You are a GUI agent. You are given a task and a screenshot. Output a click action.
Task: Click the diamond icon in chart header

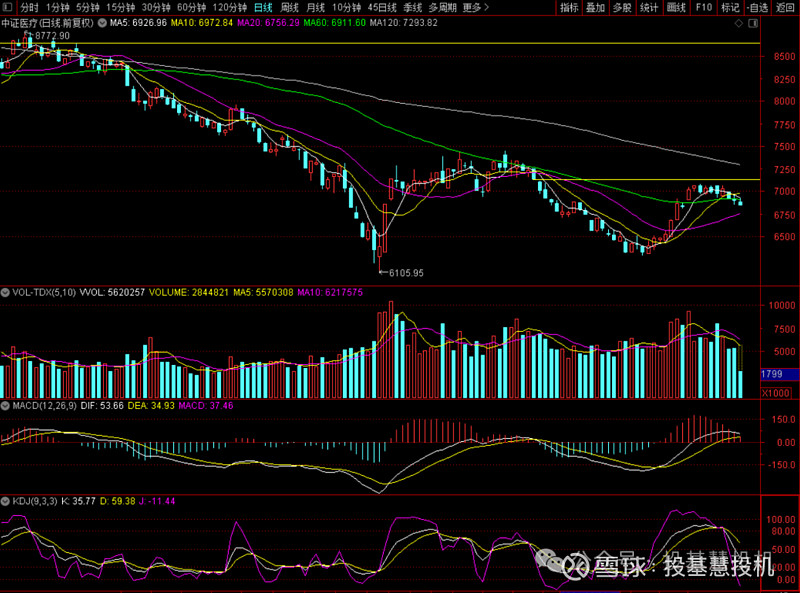738,23
